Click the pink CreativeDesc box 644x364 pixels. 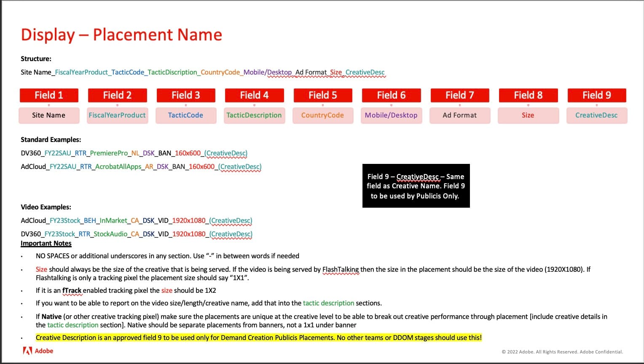[597, 115]
